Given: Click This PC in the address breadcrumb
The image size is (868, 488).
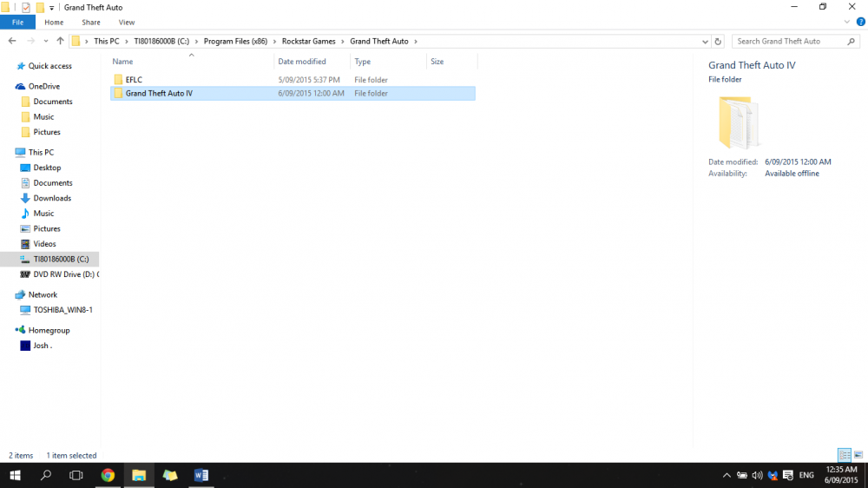Looking at the screenshot, I should (x=106, y=41).
